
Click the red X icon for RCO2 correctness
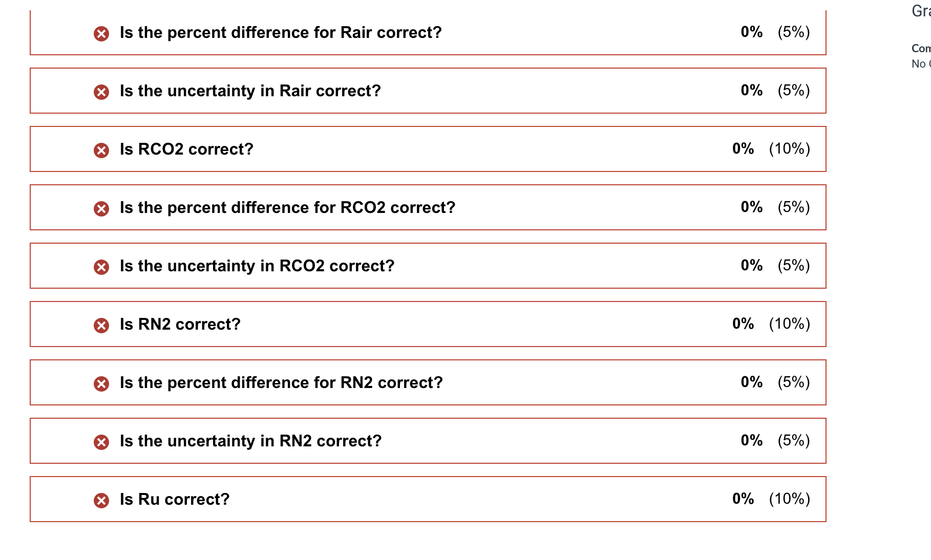pyautogui.click(x=101, y=149)
